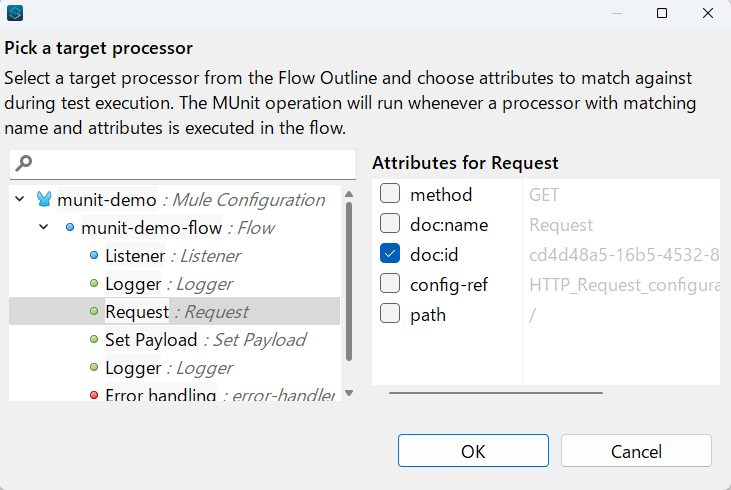Click the munit-demo-flow blue flow icon

[69, 228]
